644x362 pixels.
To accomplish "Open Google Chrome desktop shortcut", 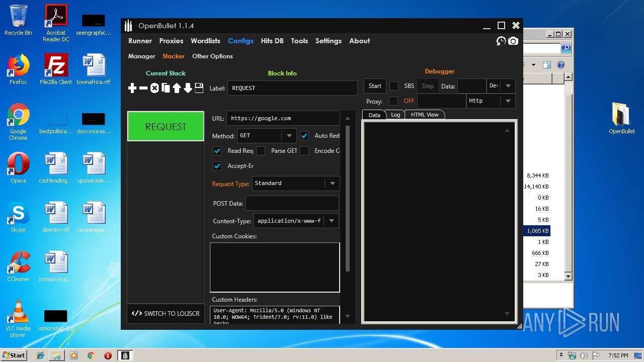I will pos(18,122).
